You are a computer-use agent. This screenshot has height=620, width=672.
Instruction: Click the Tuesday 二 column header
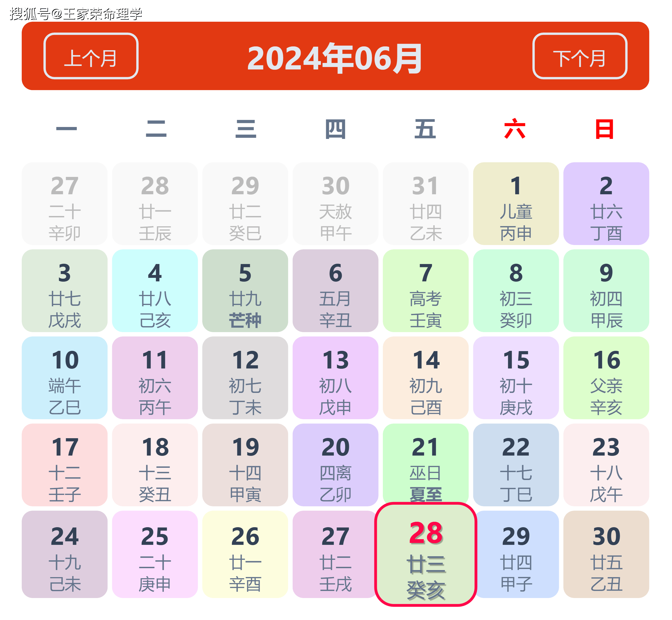pos(156,129)
